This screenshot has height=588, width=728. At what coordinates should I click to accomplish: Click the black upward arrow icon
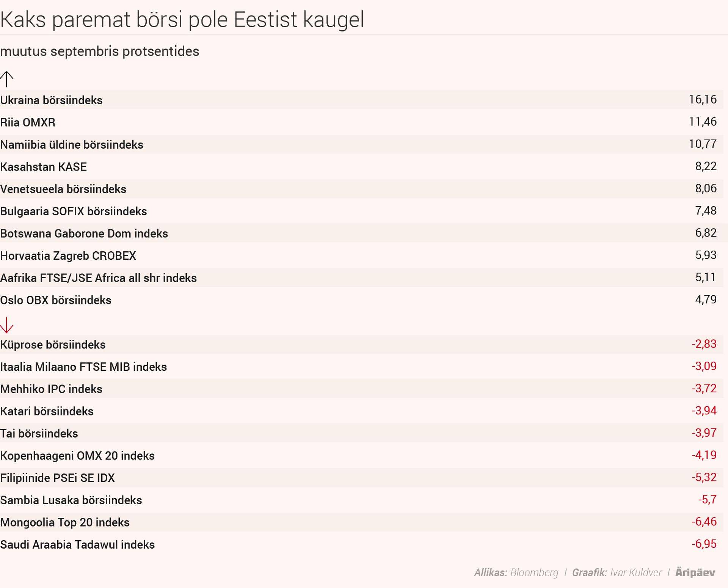click(7, 79)
